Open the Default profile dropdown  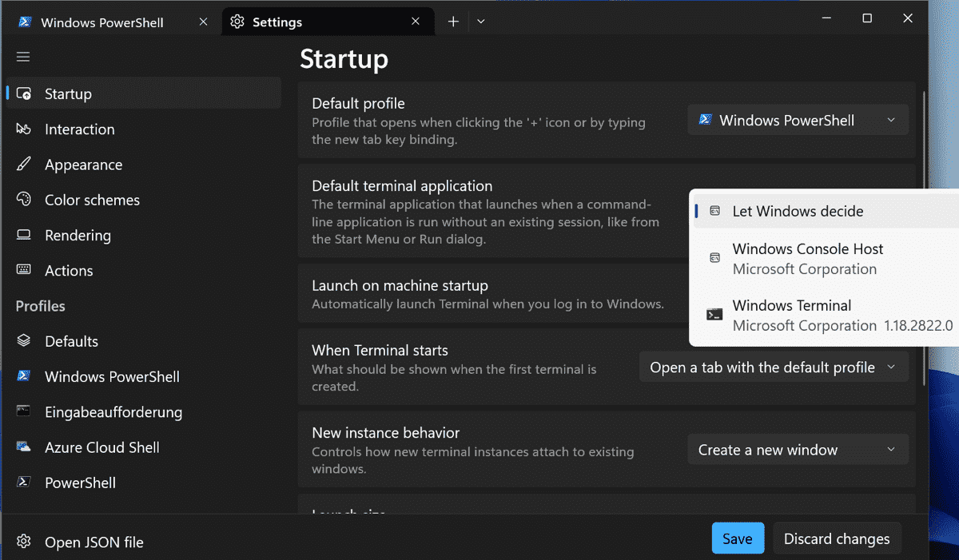click(798, 121)
